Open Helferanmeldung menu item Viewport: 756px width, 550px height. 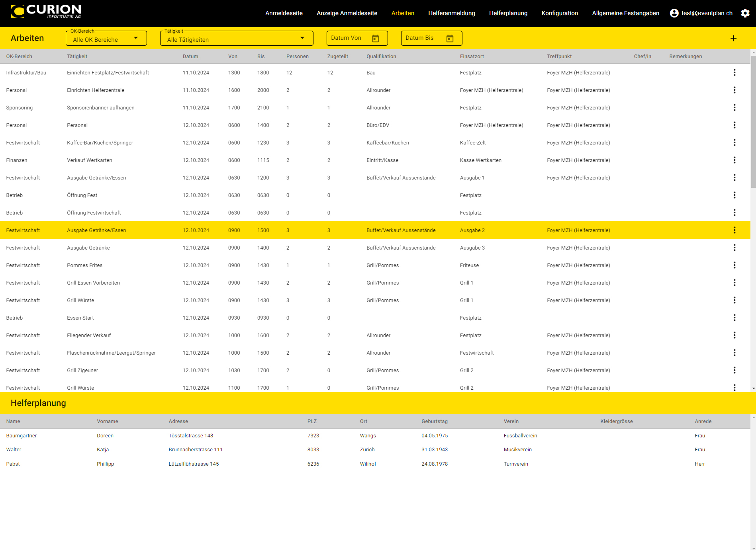pyautogui.click(x=452, y=13)
